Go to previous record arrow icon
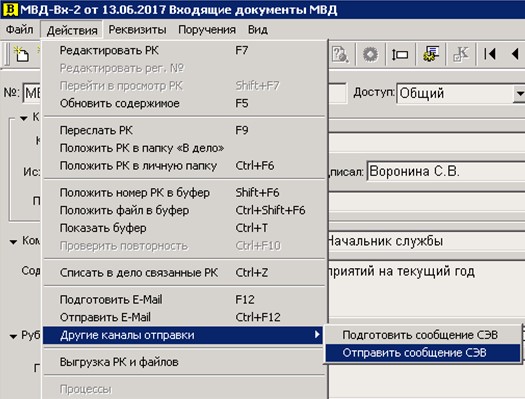 tap(515, 54)
